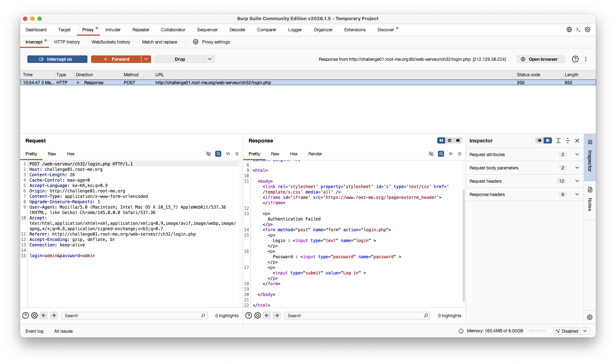Viewport: 616px width, 364px height.
Task: Select stacked vertical request/response layout
Action: click(449, 140)
